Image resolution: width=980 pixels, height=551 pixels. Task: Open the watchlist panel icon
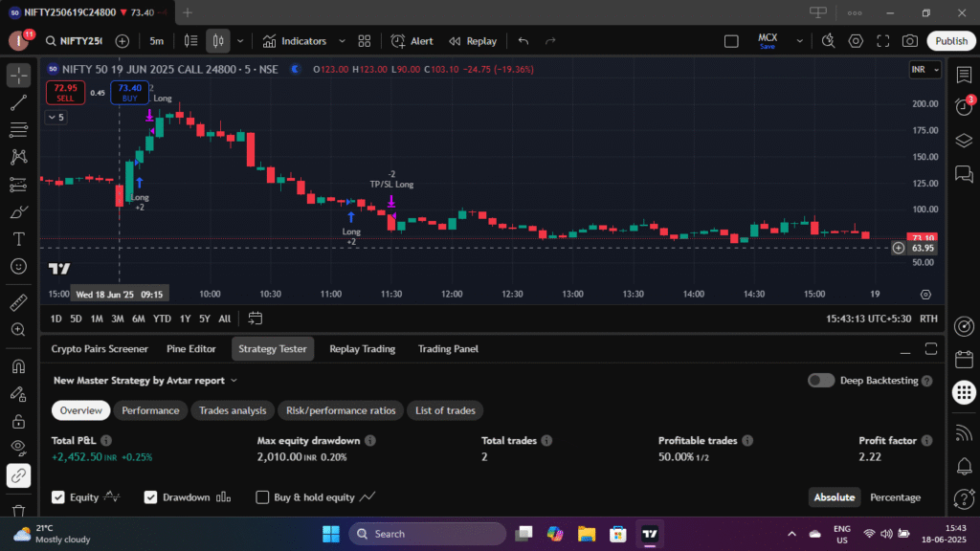pos(964,75)
